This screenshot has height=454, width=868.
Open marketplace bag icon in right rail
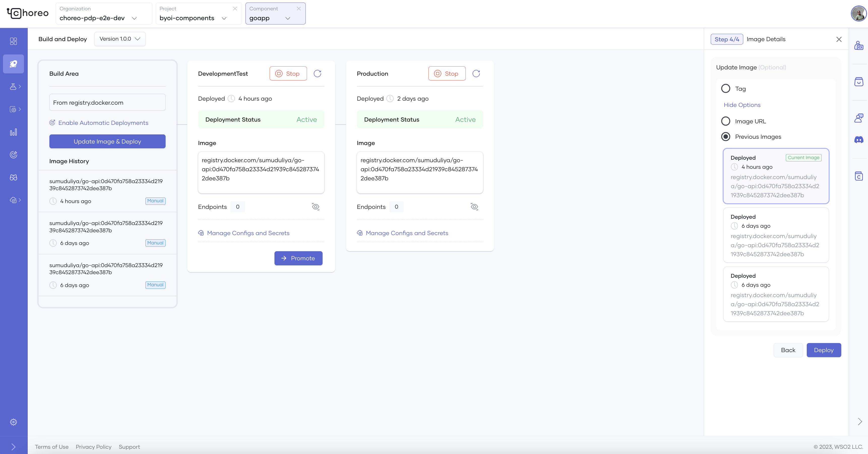[859, 82]
